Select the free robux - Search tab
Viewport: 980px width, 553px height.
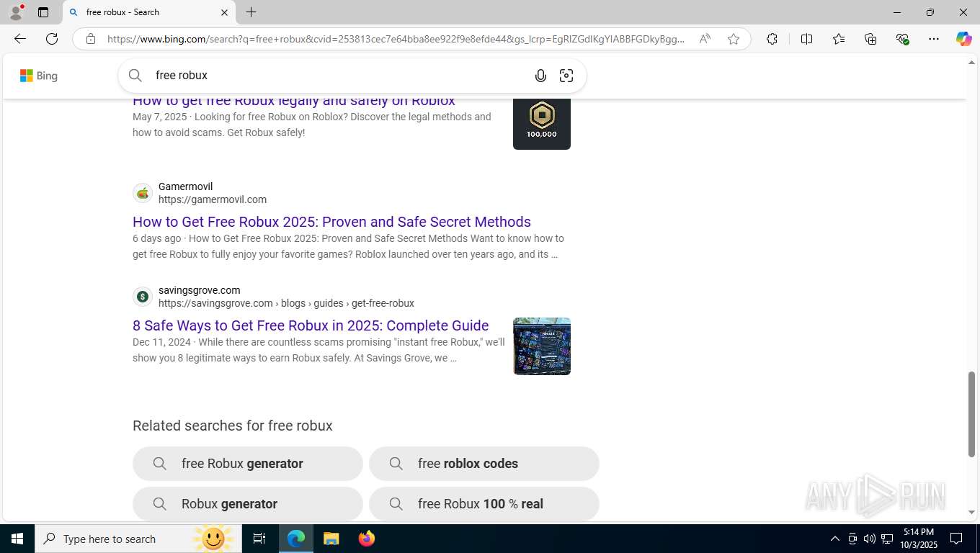pyautogui.click(x=148, y=12)
